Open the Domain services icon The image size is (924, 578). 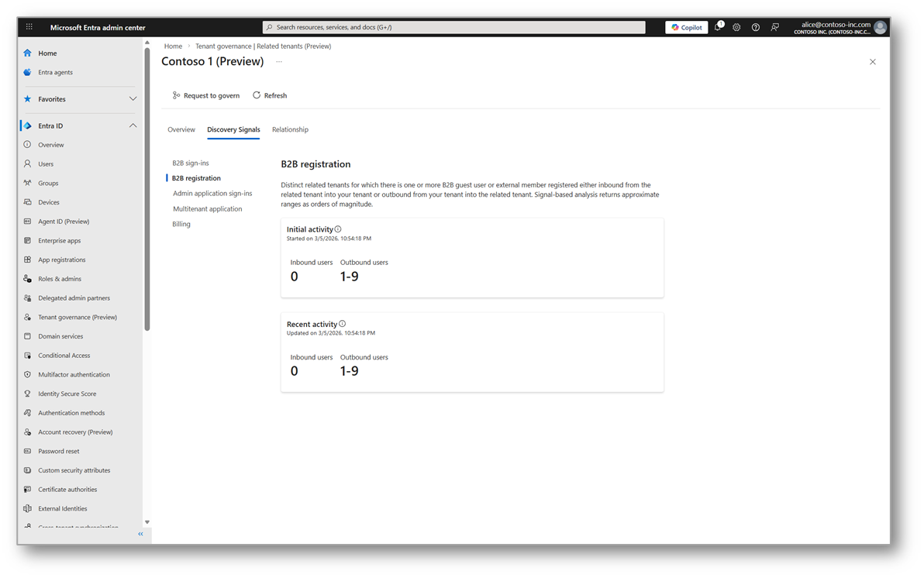pos(27,336)
